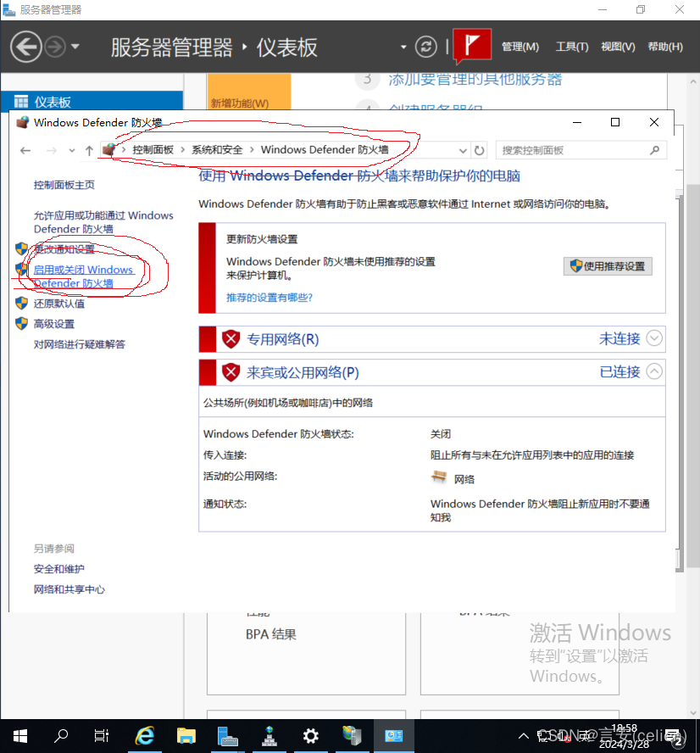This screenshot has height=753, width=700.
Task: Launch Internet Explorer from taskbar
Action: 144,736
